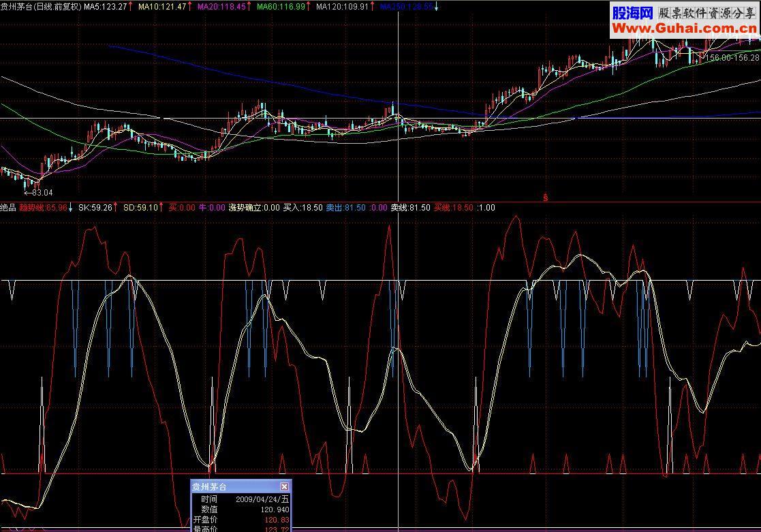Click the 贵州茅台 popup title bar
The height and width of the screenshot is (532, 761).
click(241, 486)
